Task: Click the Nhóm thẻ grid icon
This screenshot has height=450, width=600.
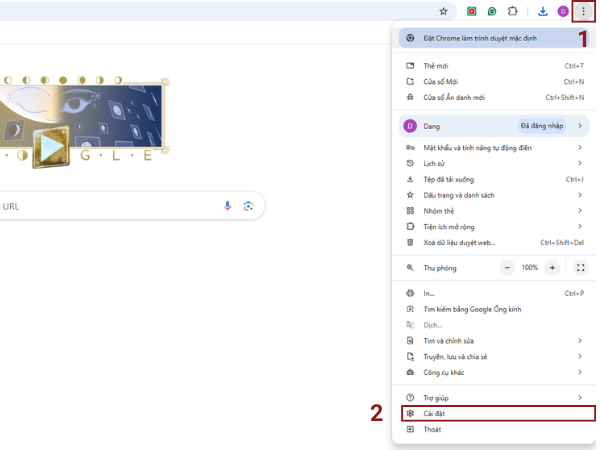Action: 410,211
